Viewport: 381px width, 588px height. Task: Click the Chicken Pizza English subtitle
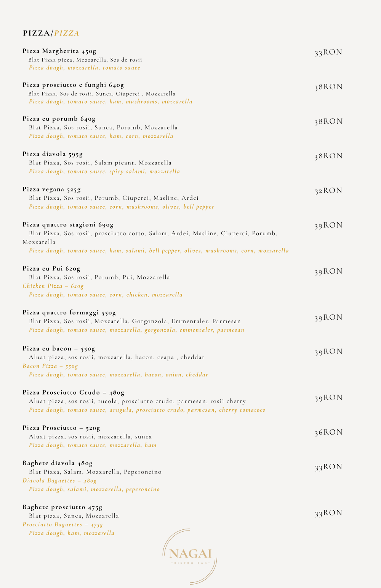pos(53,286)
